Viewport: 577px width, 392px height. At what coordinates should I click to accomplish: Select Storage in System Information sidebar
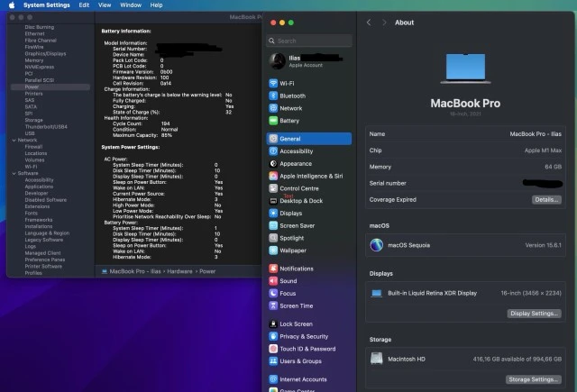pos(34,120)
